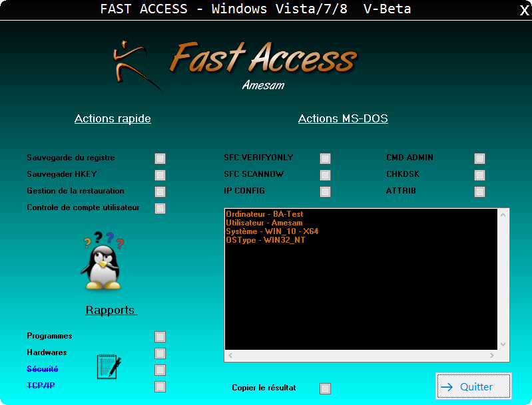
Task: Check the SFC SCANNOW box
Action: (x=325, y=175)
